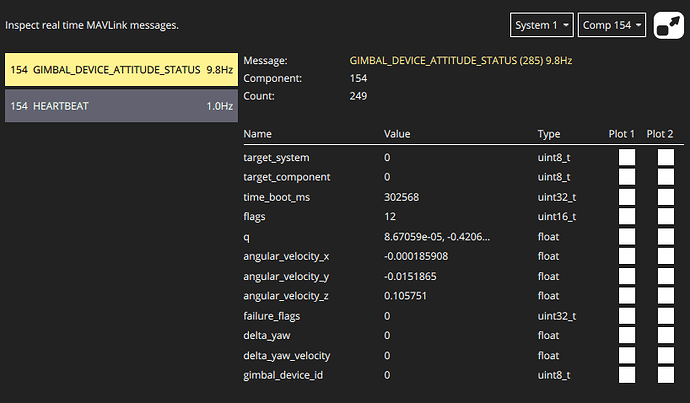Click the time_boot_ms value 302568
The image size is (690, 403).
pyautogui.click(x=401, y=197)
